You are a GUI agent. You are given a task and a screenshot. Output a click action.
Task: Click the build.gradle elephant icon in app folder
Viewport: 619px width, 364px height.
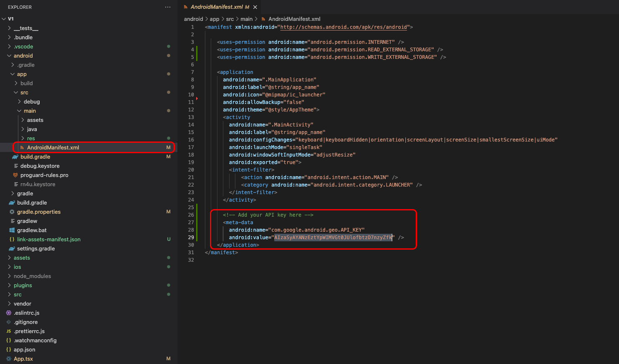point(15,157)
